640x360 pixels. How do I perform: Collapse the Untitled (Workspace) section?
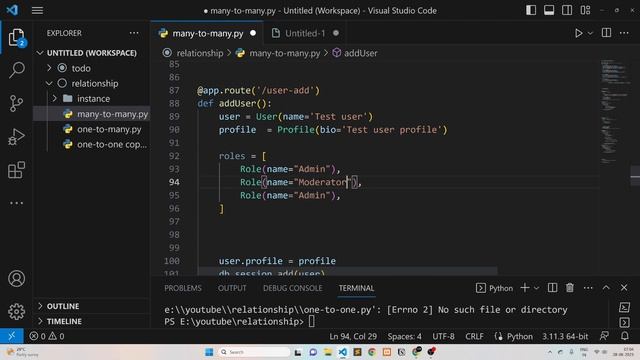(x=40, y=53)
